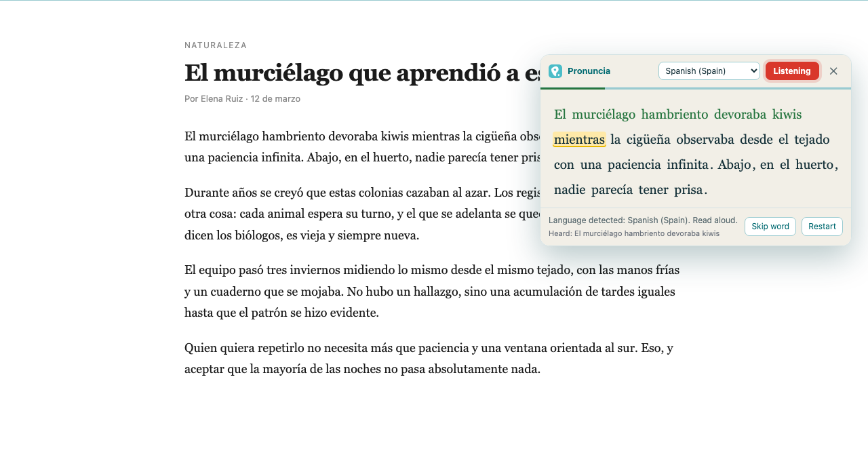Image resolution: width=868 pixels, height=468 pixels.
Task: Click the article headline "El murciélago que aprendió"
Action: 361,73
